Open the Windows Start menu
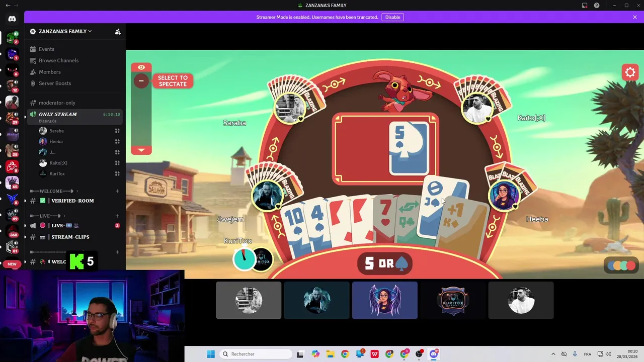Viewport: 644px width, 362px height. point(211,354)
